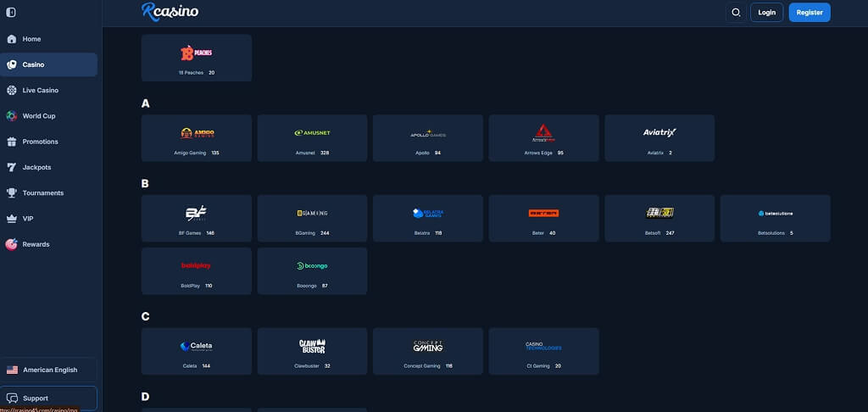Screen dimensions: 868x412
Task: Go to Home in sidebar
Action: coord(48,39)
